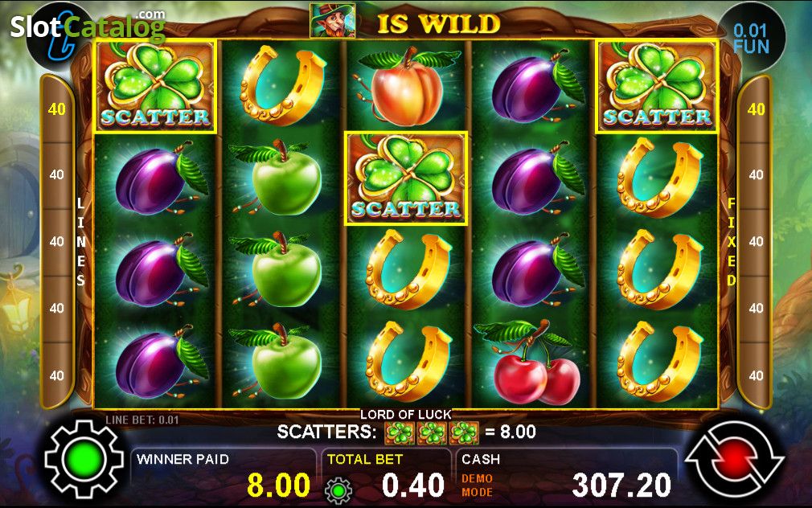Image resolution: width=812 pixels, height=508 pixels.
Task: Click the second 40 on the left lines bar
Action: (x=57, y=174)
